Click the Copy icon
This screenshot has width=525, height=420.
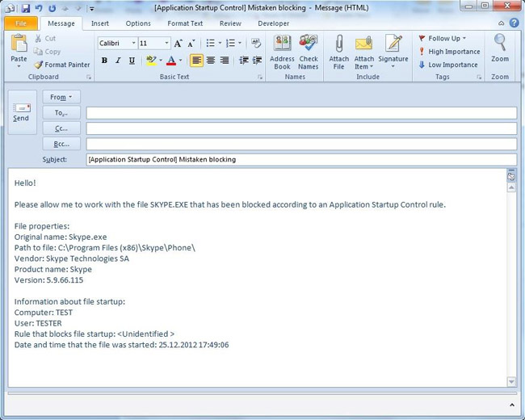38,52
